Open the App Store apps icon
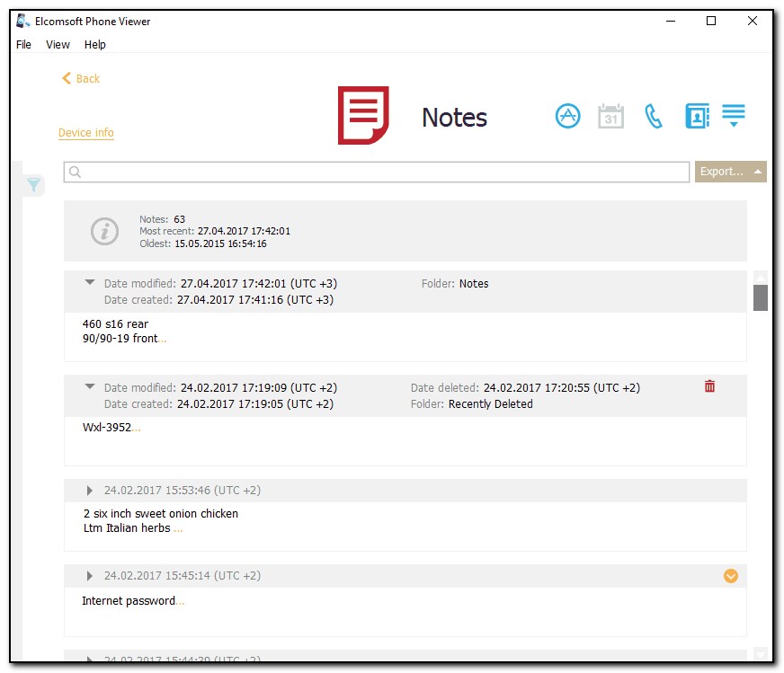 pyautogui.click(x=567, y=116)
